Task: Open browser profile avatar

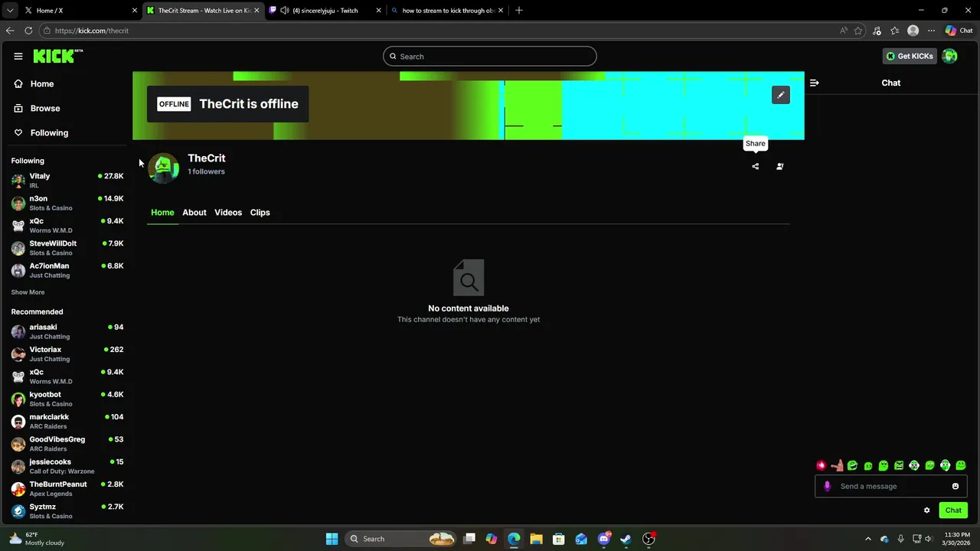Action: click(x=913, y=31)
